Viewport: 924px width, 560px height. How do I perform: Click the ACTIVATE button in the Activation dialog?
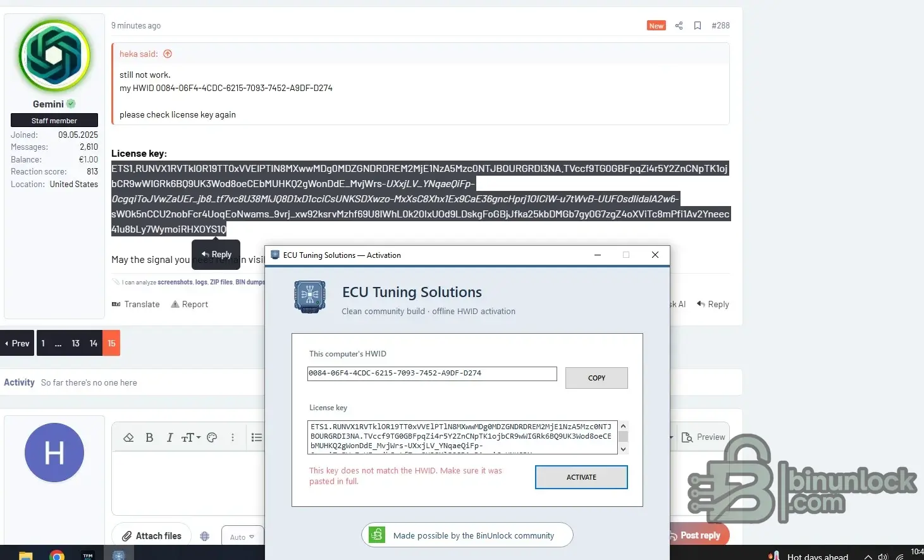581,477
